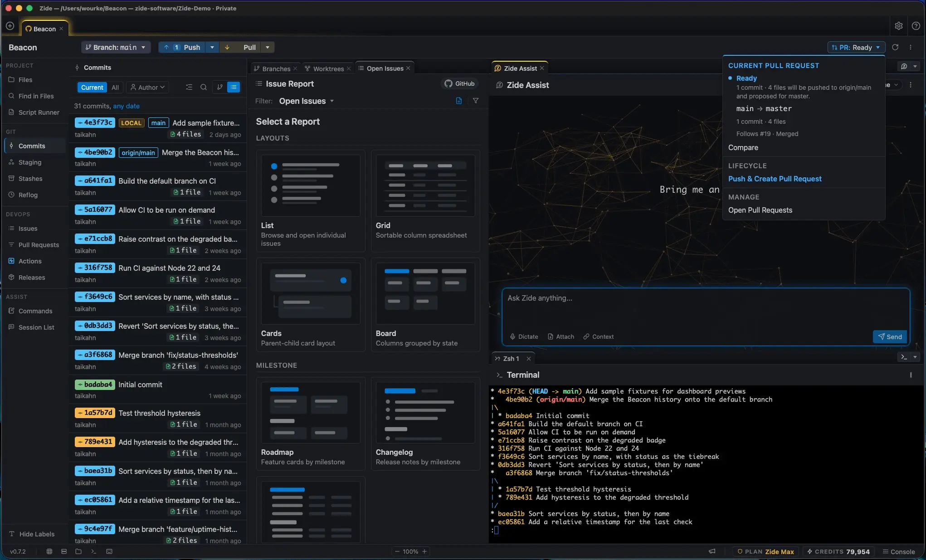This screenshot has width=926, height=560.
Task: Collapse the PR: Ready dropdown
Action: 856,47
